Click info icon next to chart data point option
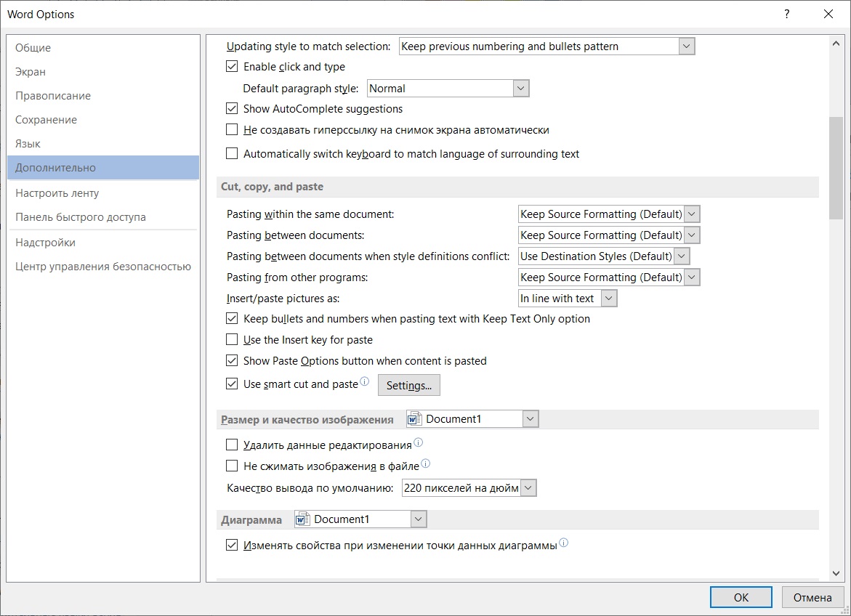Viewport: 851px width, 616px height. click(x=563, y=542)
